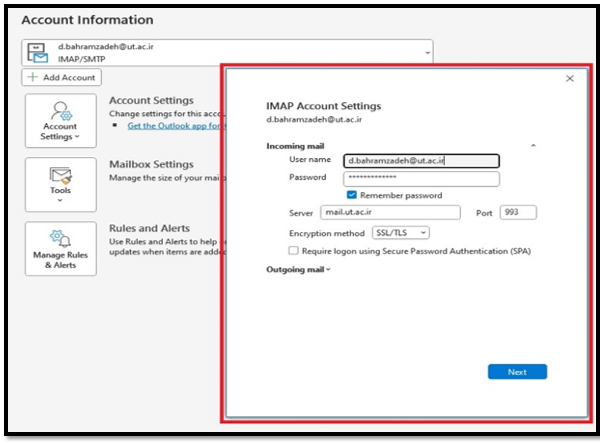Click the Account Information page title
600x443 pixels.
point(87,20)
